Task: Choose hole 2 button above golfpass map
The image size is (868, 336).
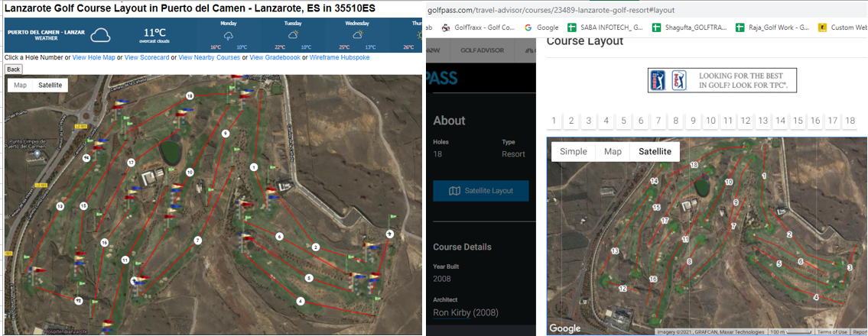Action: 571,121
